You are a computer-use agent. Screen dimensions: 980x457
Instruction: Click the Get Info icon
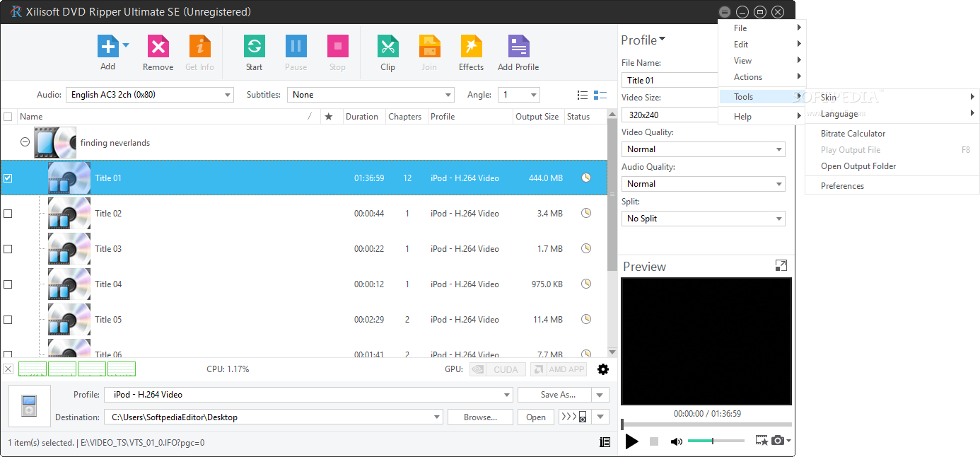click(200, 47)
